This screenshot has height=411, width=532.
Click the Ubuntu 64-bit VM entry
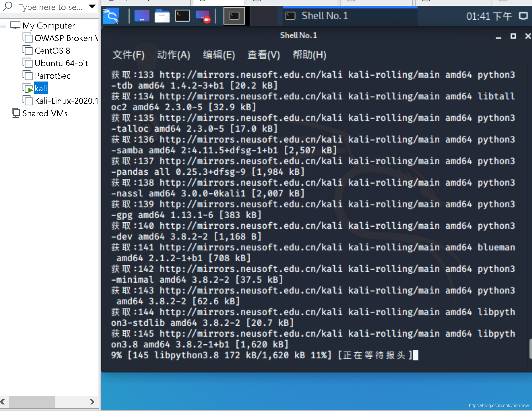tap(61, 63)
